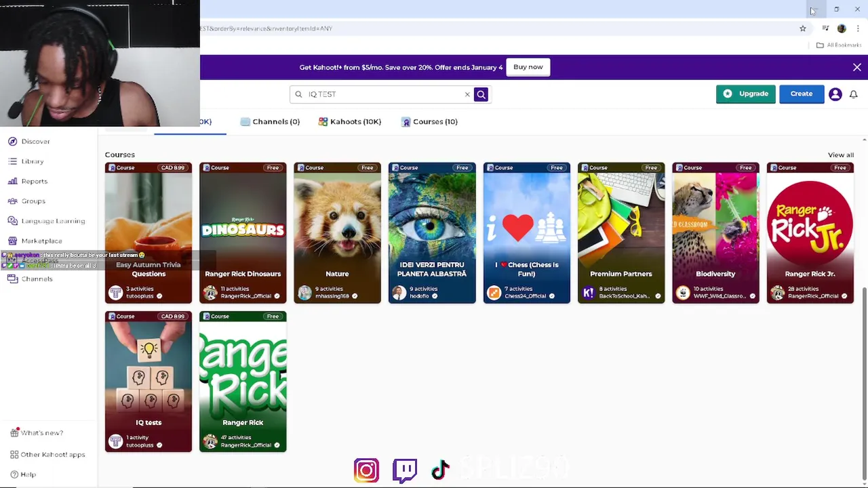Open Library in the sidebar
The width and height of the screenshot is (868, 488).
[26, 161]
